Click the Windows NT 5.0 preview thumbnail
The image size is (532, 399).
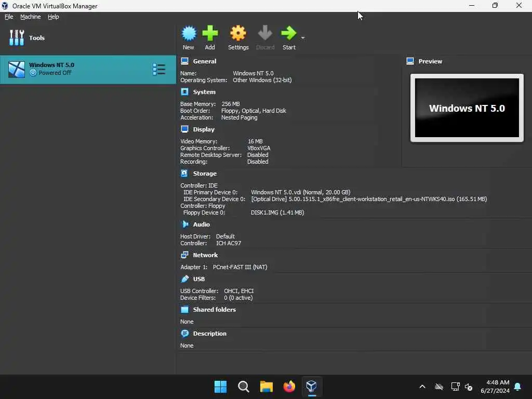pos(467,108)
